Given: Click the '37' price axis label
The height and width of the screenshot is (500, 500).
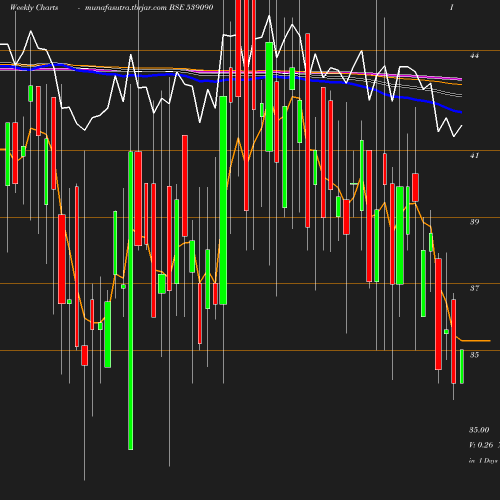Looking at the screenshot, I should pyautogui.click(x=474, y=288).
